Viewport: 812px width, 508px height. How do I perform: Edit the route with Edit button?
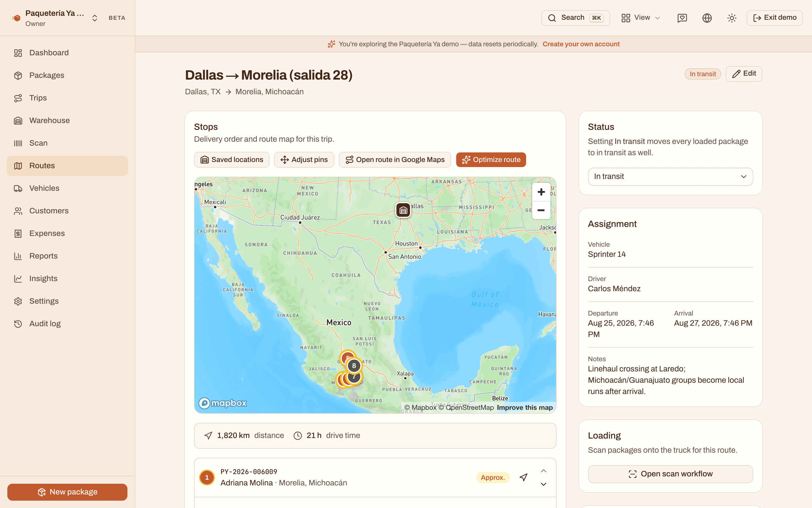point(743,74)
